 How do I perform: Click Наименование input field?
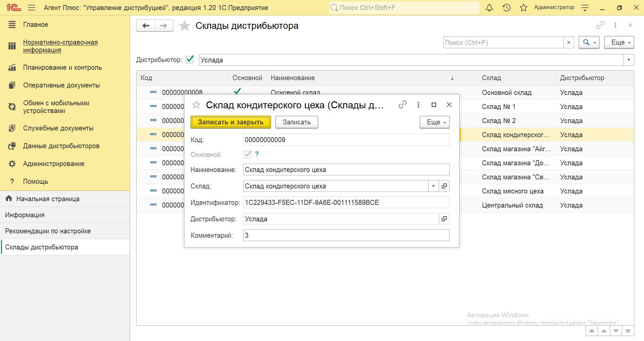pyautogui.click(x=346, y=170)
